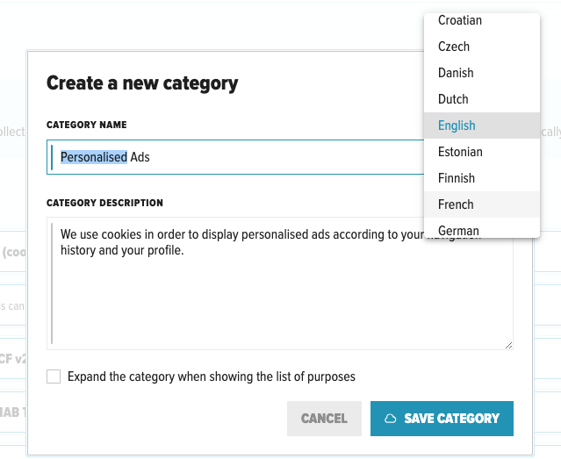Tick the expand category checkbox
This screenshot has height=459, width=561.
pos(53,376)
